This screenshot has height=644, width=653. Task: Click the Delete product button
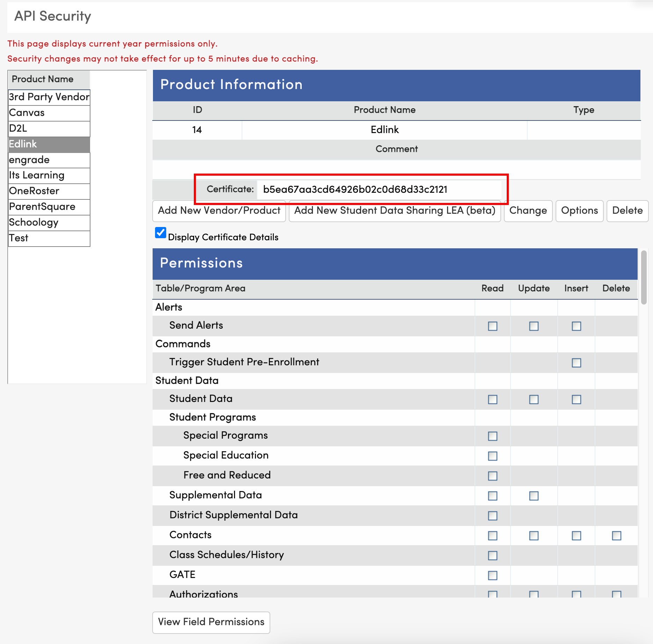(x=628, y=211)
